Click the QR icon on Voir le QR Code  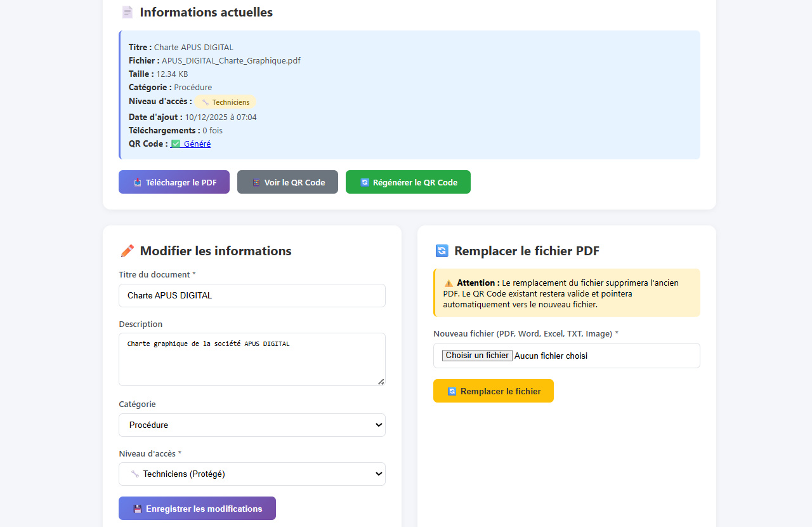tap(256, 183)
